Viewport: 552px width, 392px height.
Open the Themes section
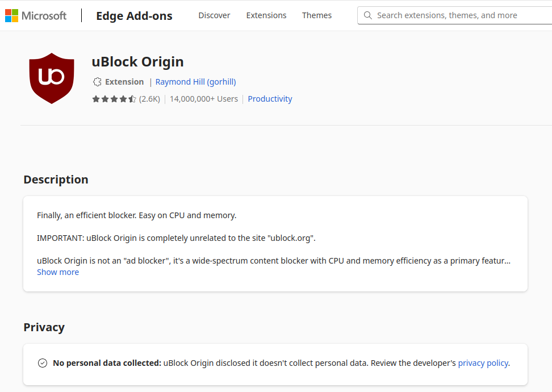click(x=316, y=15)
